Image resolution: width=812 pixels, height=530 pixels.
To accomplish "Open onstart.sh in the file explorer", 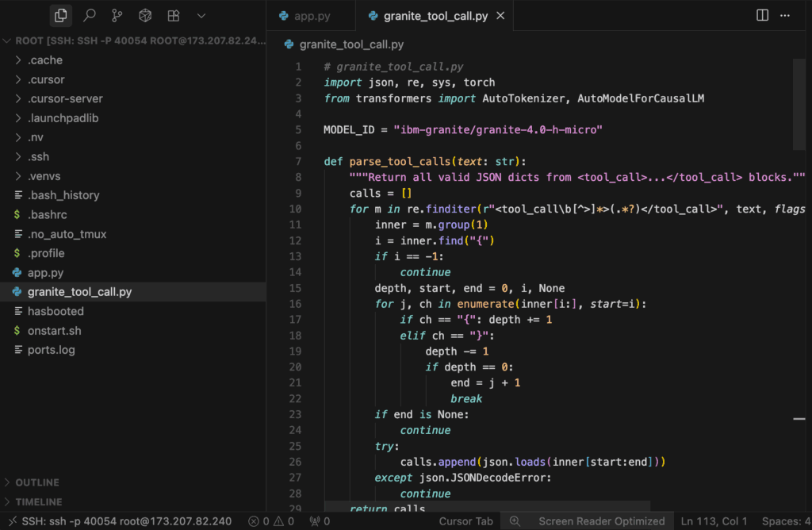I will [54, 330].
